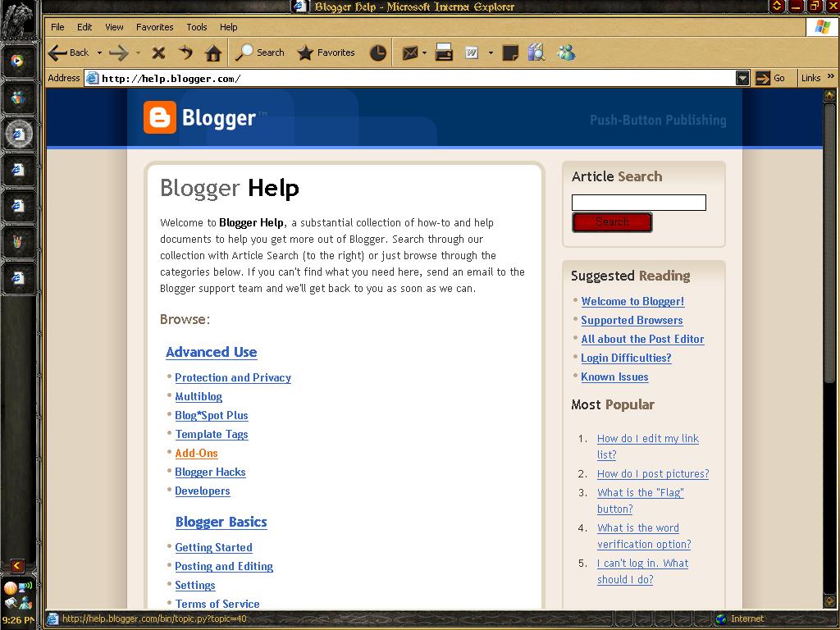The height and width of the screenshot is (630, 840).
Task: Expand the Edit with Word dropdown arrow
Action: tap(491, 52)
